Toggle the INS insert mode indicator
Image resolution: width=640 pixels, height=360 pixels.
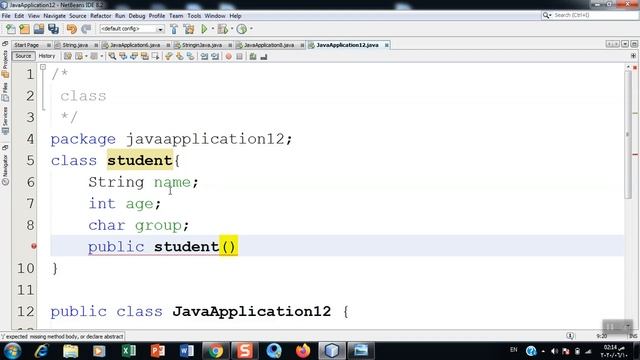pyautogui.click(x=633, y=336)
